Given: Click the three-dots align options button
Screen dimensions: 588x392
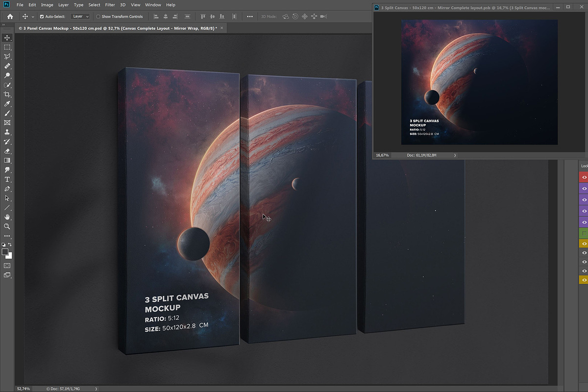Looking at the screenshot, I should [x=250, y=17].
